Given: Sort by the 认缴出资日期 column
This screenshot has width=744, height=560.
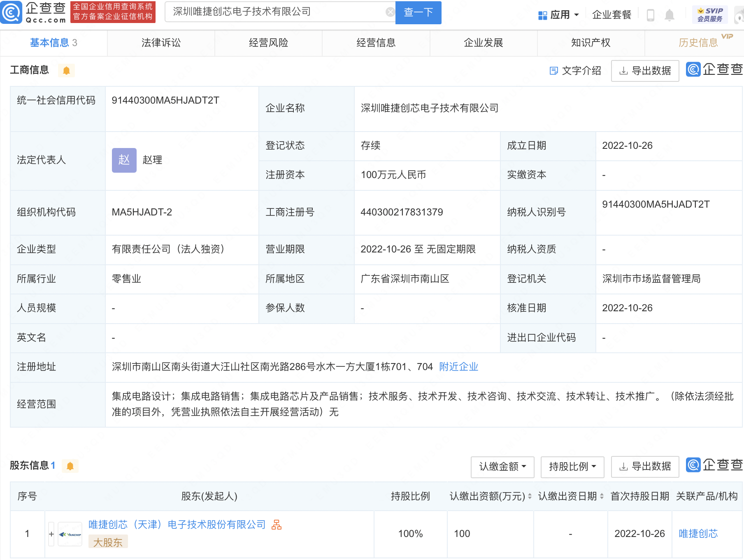Looking at the screenshot, I should 602,496.
